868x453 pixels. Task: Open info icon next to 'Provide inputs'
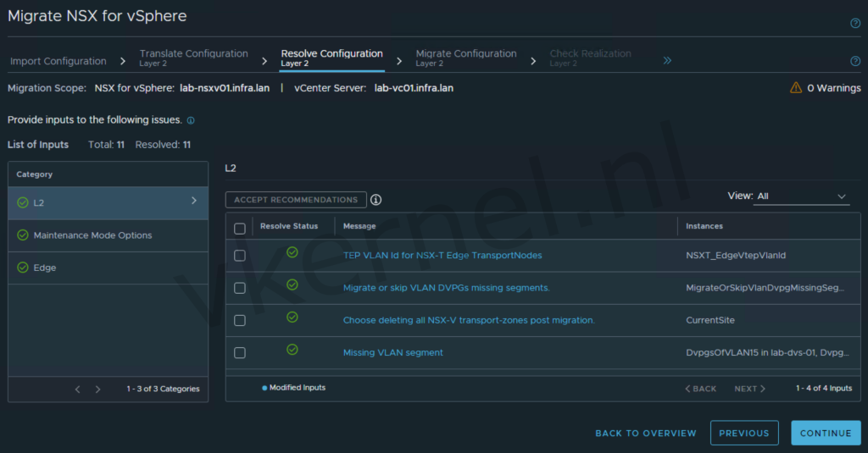(x=191, y=120)
